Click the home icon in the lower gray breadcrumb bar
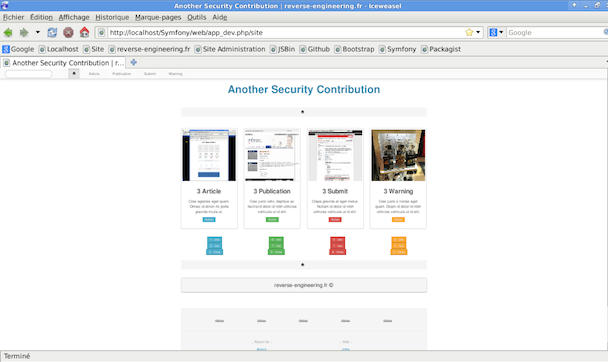Viewport: 608px width, 362px height. pyautogui.click(x=302, y=265)
